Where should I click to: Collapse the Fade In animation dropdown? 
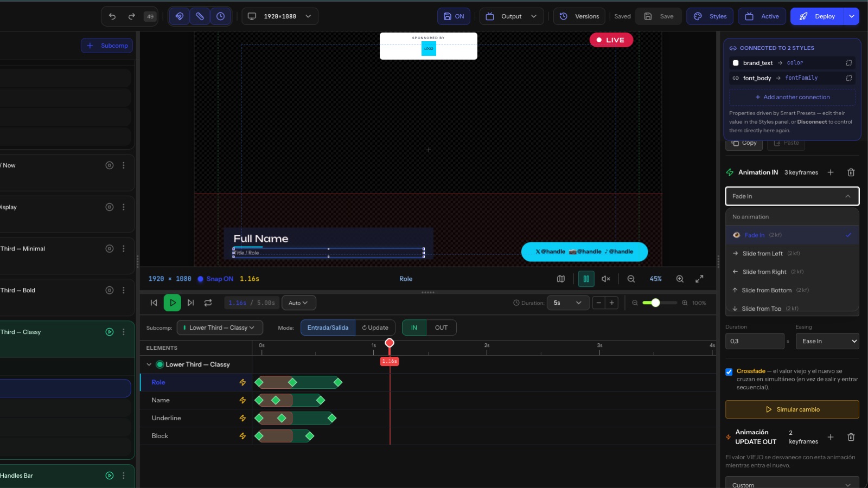click(792, 196)
